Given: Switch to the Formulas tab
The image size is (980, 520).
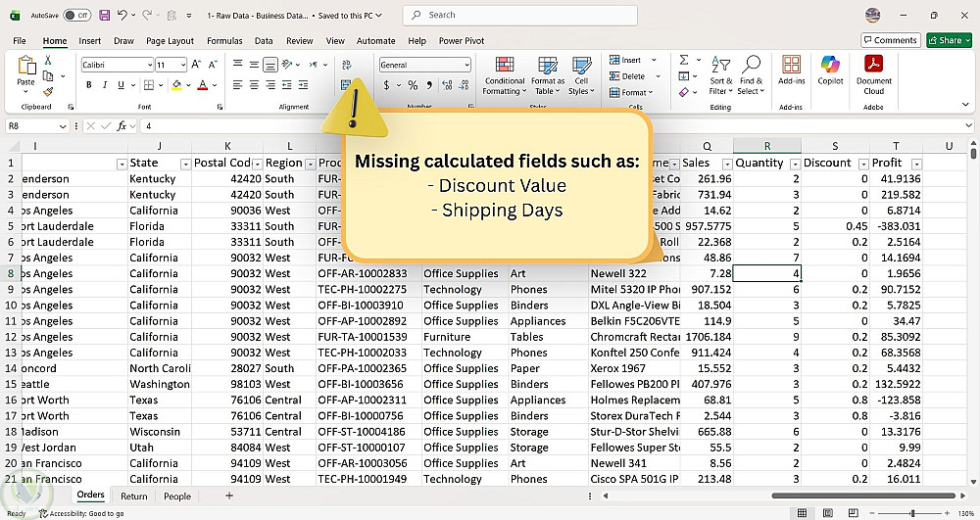Looking at the screenshot, I should tap(224, 40).
